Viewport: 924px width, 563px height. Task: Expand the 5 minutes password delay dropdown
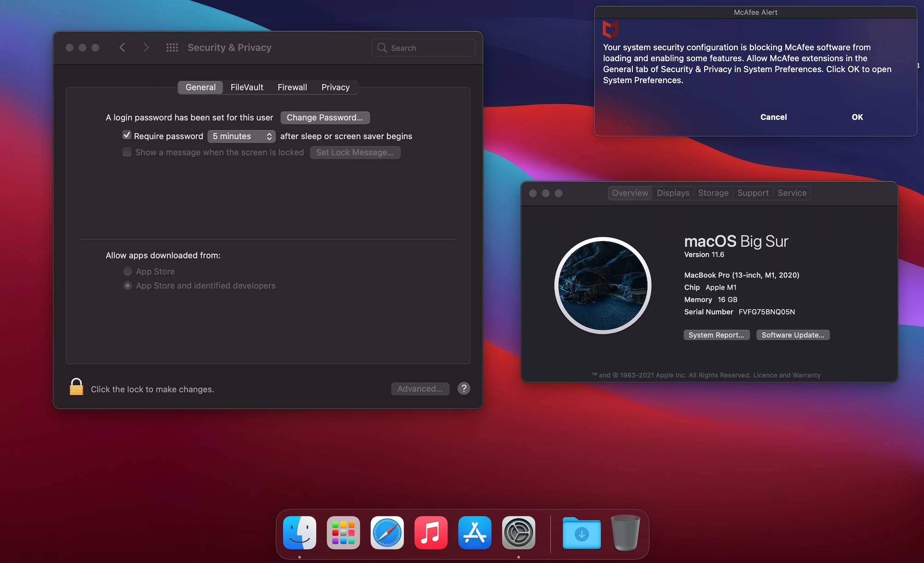click(x=241, y=136)
